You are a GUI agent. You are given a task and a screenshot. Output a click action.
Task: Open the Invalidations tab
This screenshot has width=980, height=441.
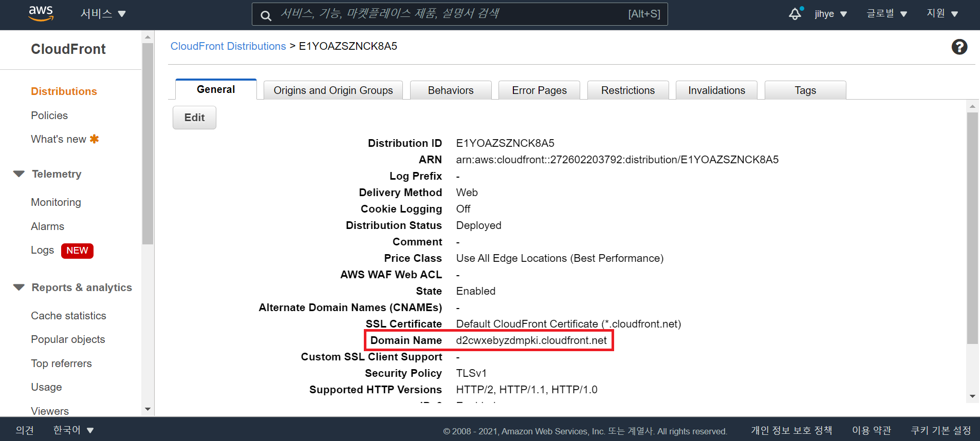tap(716, 90)
